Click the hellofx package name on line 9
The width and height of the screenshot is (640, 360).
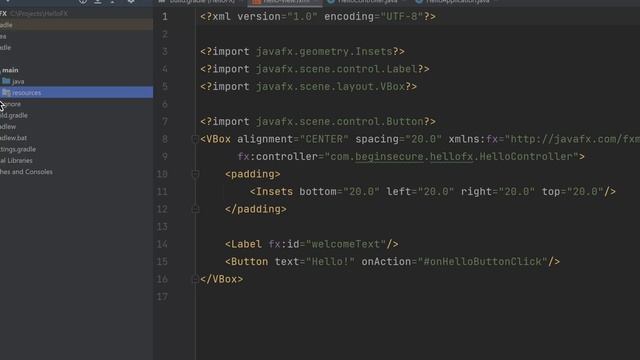pos(451,157)
